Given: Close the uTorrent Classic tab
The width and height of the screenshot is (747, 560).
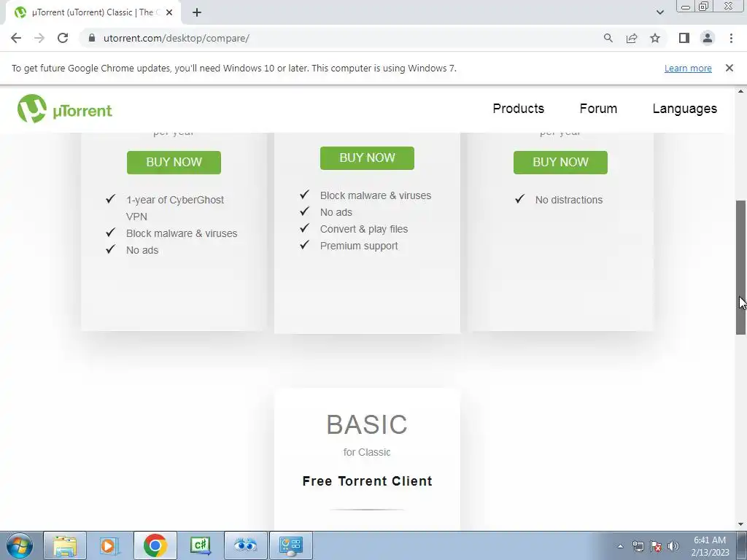Looking at the screenshot, I should tap(169, 12).
